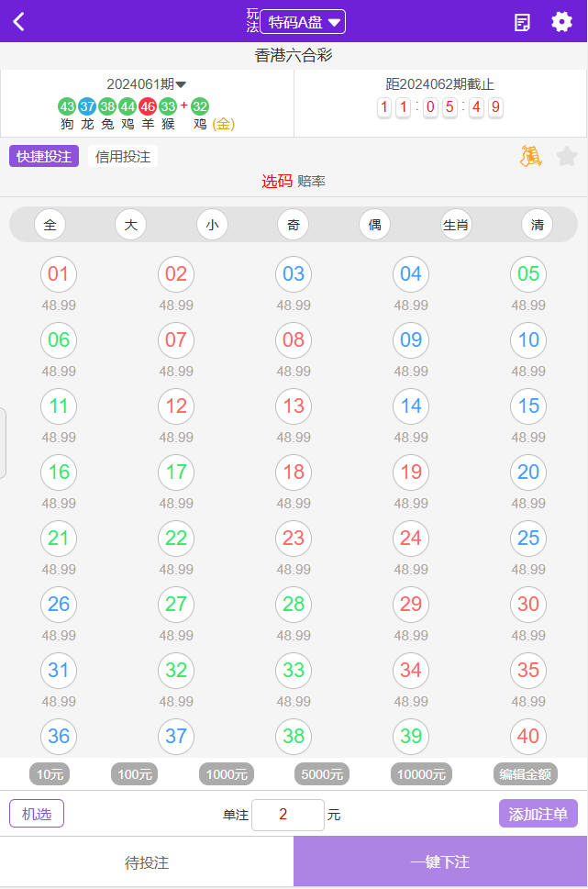Viewport: 588px width, 889px height.
Task: Clear selection with 清
Action: [537, 225]
